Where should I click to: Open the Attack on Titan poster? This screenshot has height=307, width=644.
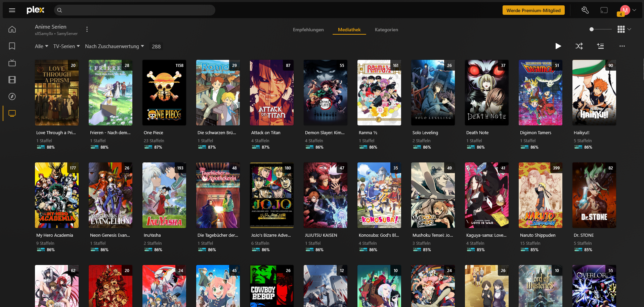tap(272, 93)
